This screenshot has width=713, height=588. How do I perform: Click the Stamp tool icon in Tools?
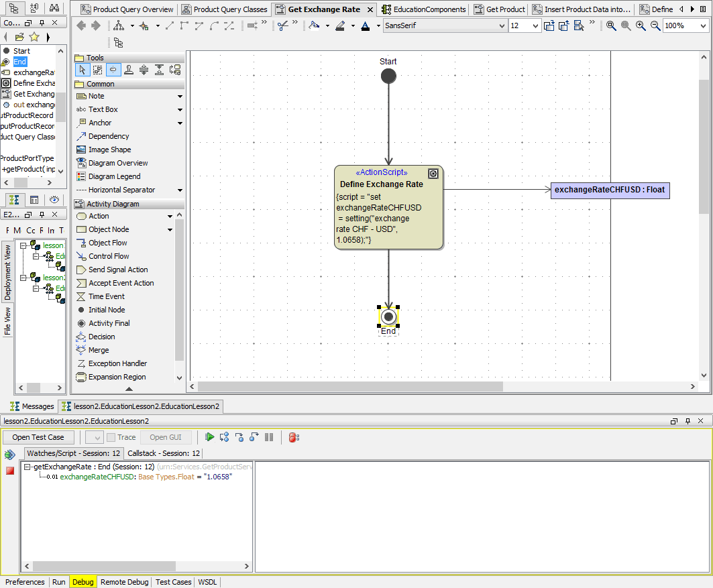(x=128, y=70)
